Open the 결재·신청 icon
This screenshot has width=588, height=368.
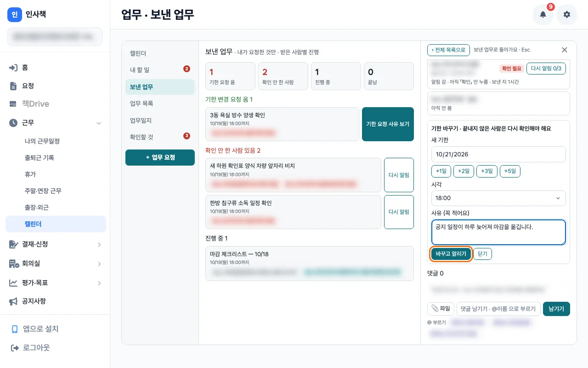(x=13, y=244)
